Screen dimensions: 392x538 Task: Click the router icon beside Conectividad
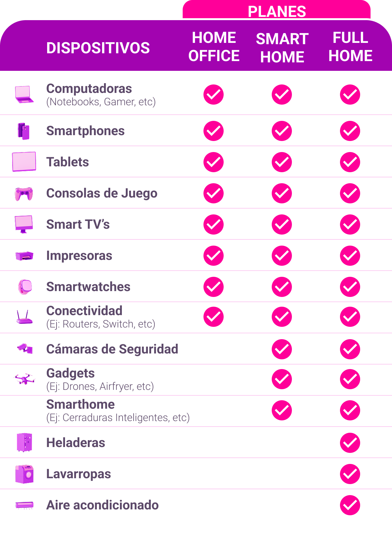tap(24, 317)
